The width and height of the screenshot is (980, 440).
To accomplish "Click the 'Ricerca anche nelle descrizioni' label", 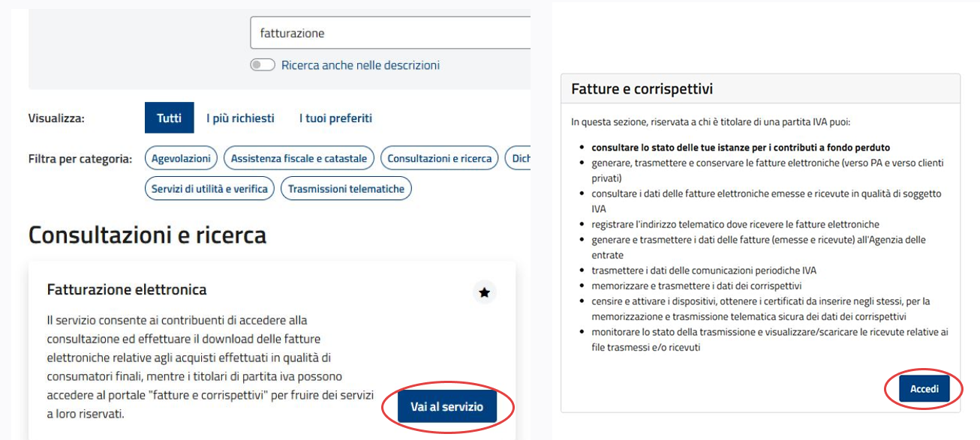I will [360, 65].
